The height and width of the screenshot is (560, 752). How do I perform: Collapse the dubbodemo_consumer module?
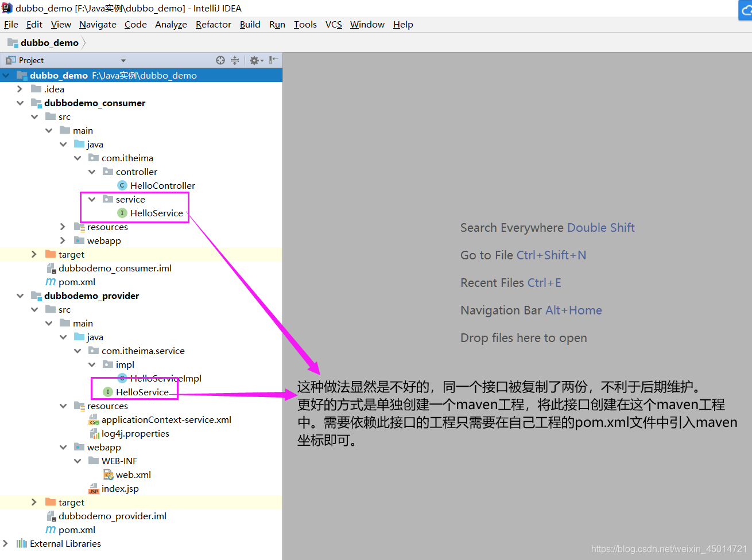[20, 103]
